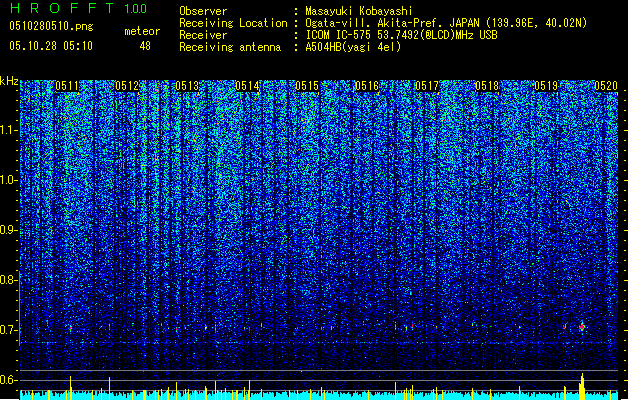This screenshot has height=400, width=629.
Task: Click the Ogata-vill. Akita-Pref. JAPAN location text
Action: click(446, 23)
